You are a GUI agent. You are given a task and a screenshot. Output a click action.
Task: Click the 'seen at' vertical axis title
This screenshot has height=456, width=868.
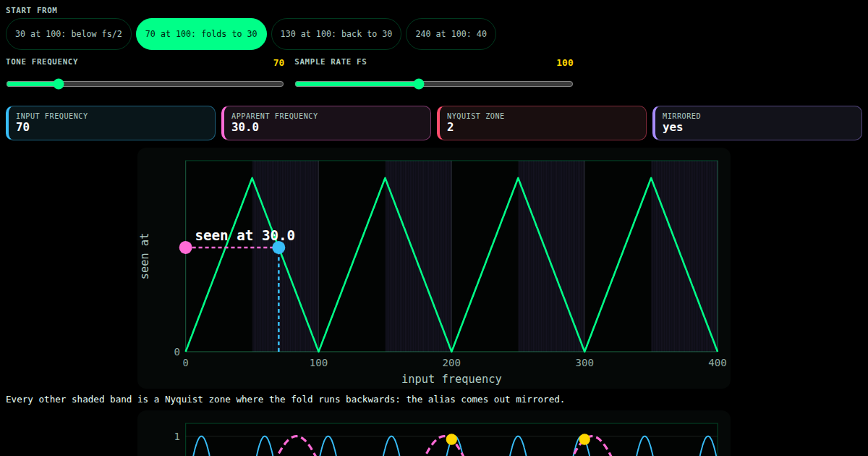point(145,256)
